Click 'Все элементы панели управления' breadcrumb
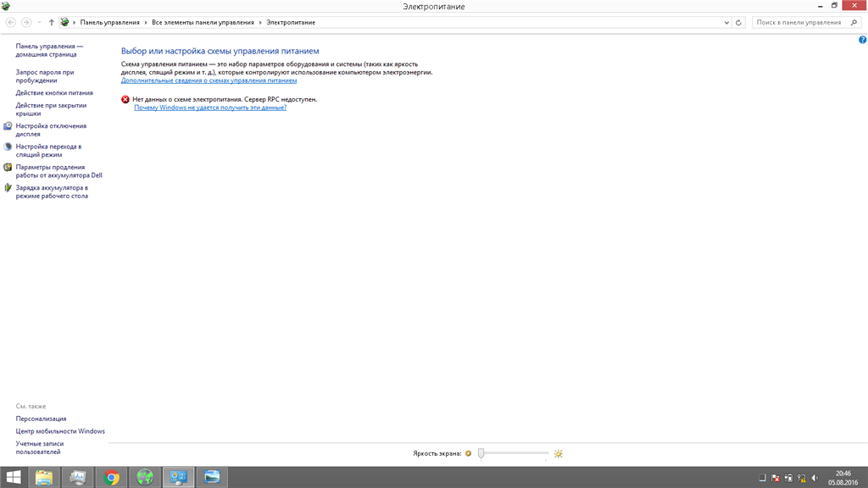 [x=203, y=23]
